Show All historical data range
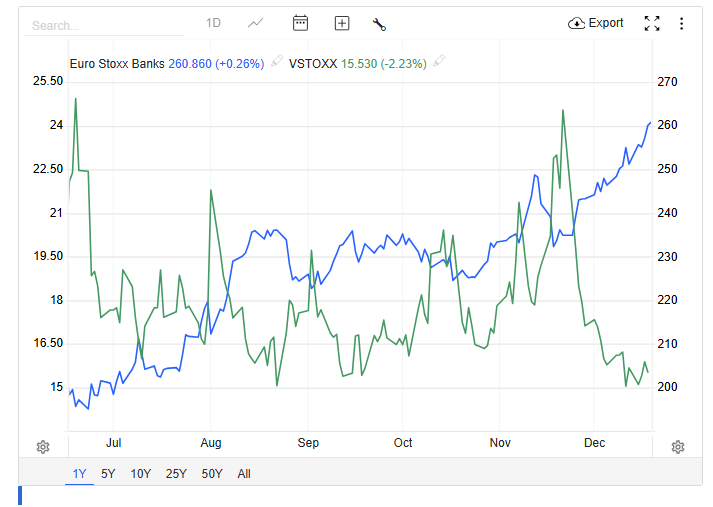 244,474
